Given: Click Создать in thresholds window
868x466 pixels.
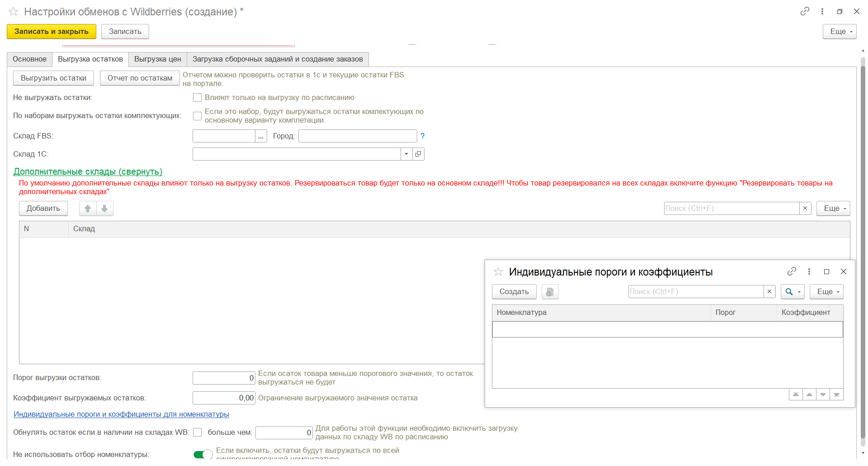Looking at the screenshot, I should tap(514, 292).
